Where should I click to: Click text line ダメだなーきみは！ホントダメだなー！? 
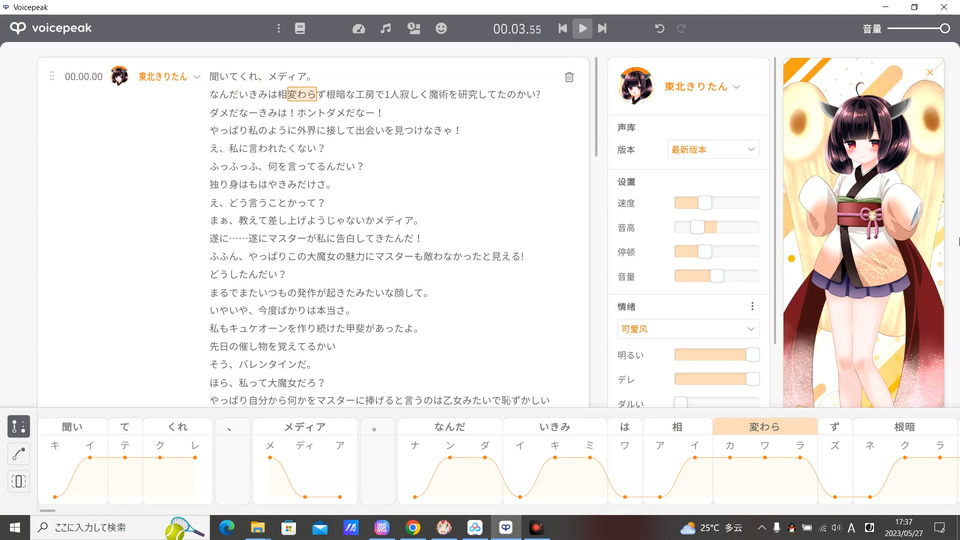(296, 113)
